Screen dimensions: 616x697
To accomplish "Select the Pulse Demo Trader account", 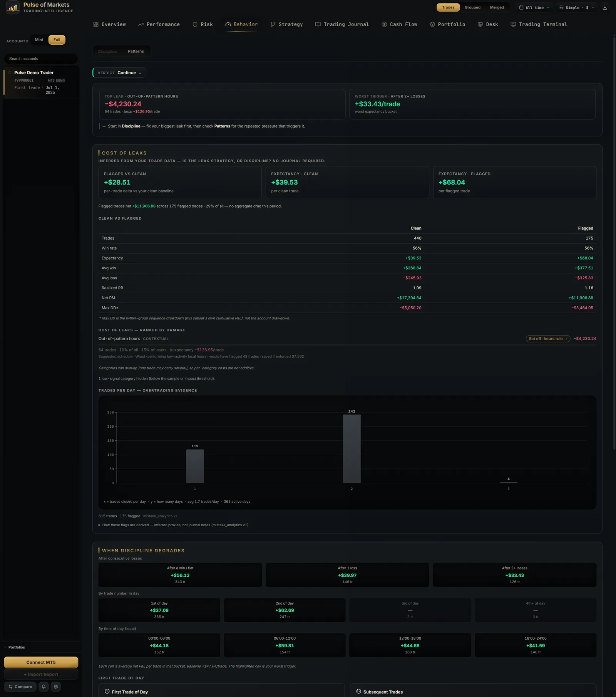I will tap(41, 82).
